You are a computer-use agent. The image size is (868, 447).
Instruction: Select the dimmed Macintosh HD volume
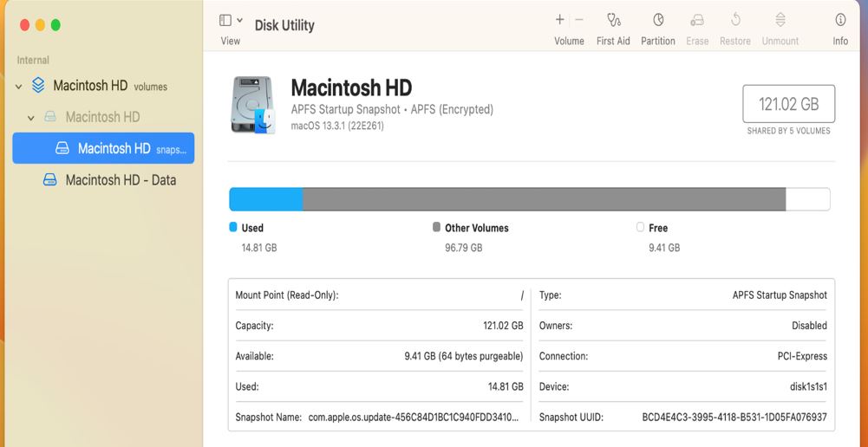coord(102,117)
